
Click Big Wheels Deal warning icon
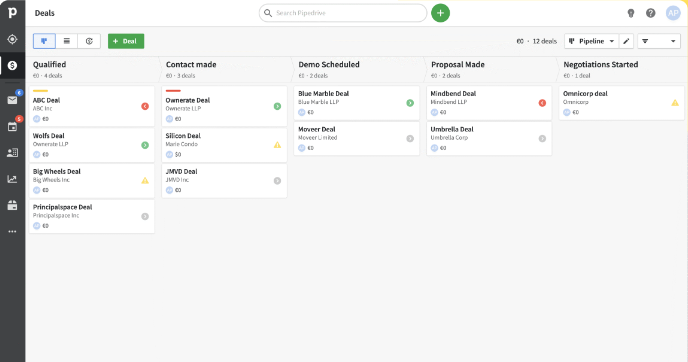[x=145, y=180]
